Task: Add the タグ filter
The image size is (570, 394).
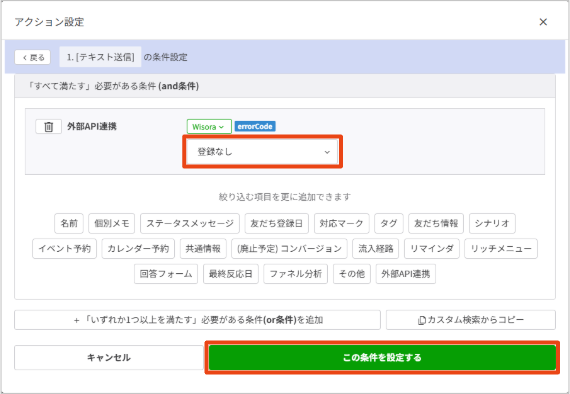Action: pos(389,223)
